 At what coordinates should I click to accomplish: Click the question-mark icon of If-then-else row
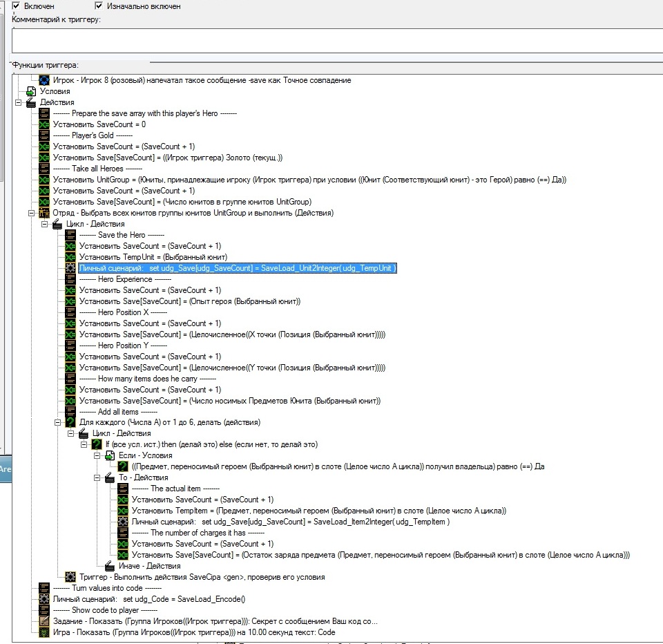tap(97, 444)
